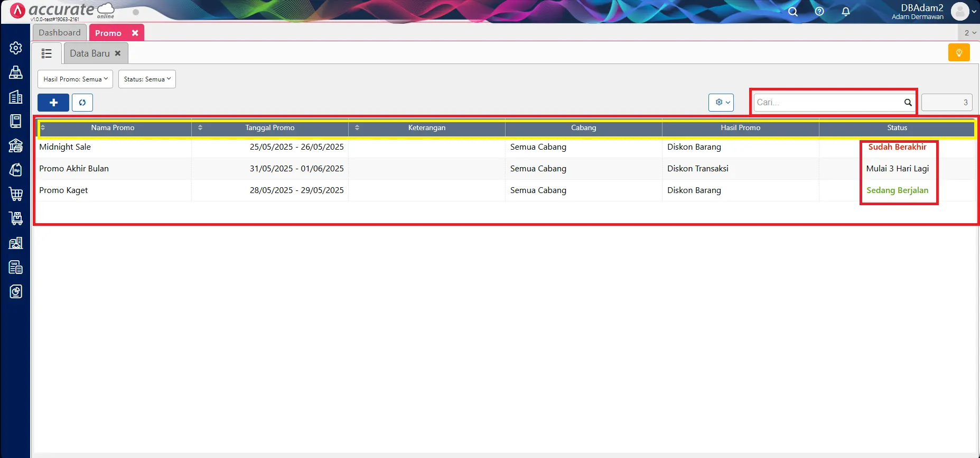Expand the open tabs counter dropdown
This screenshot has height=458, width=980.
click(x=969, y=33)
